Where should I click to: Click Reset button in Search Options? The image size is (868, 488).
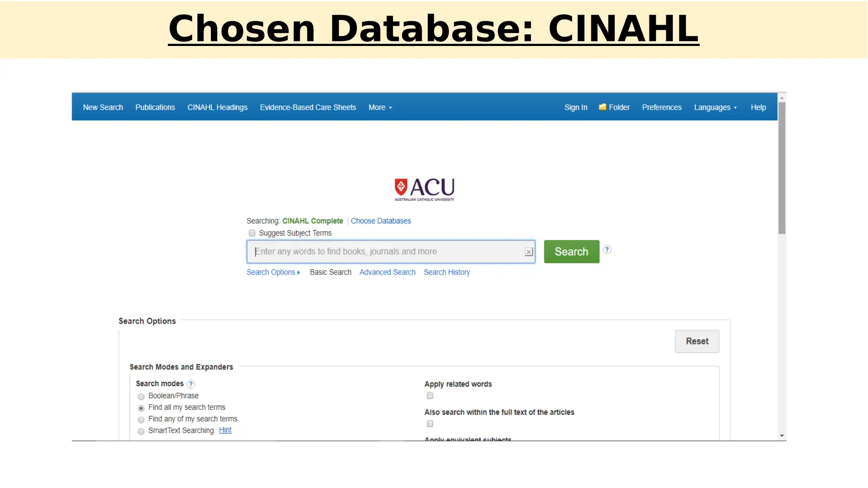pos(697,341)
